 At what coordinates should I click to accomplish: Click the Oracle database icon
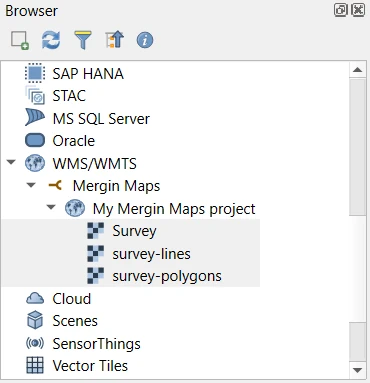point(35,140)
